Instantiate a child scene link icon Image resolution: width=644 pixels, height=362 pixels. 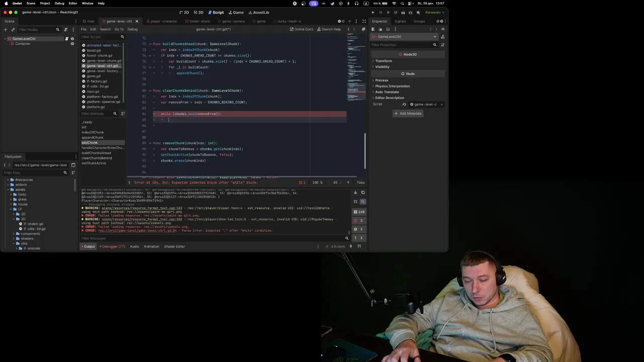pos(12,30)
